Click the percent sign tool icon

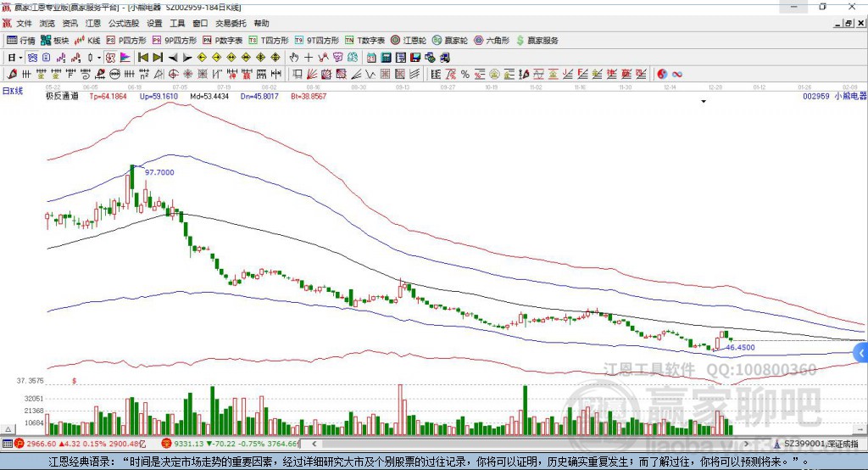(465, 75)
